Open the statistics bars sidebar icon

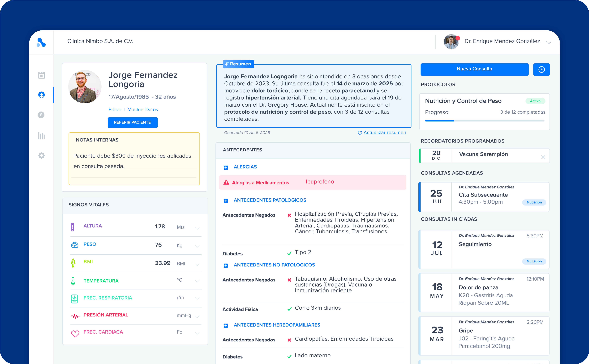[x=41, y=136]
